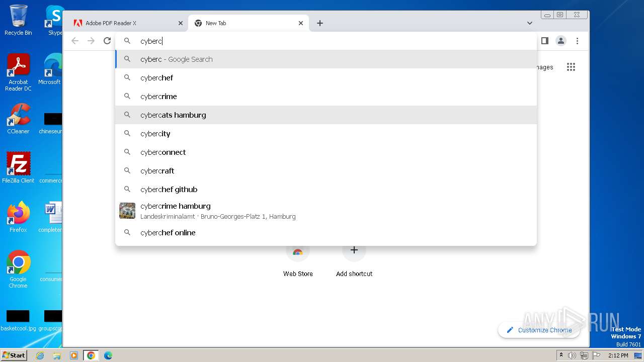Click Chrome taskbar icon
Viewport: 644px width, 362px height.
pyautogui.click(x=91, y=355)
